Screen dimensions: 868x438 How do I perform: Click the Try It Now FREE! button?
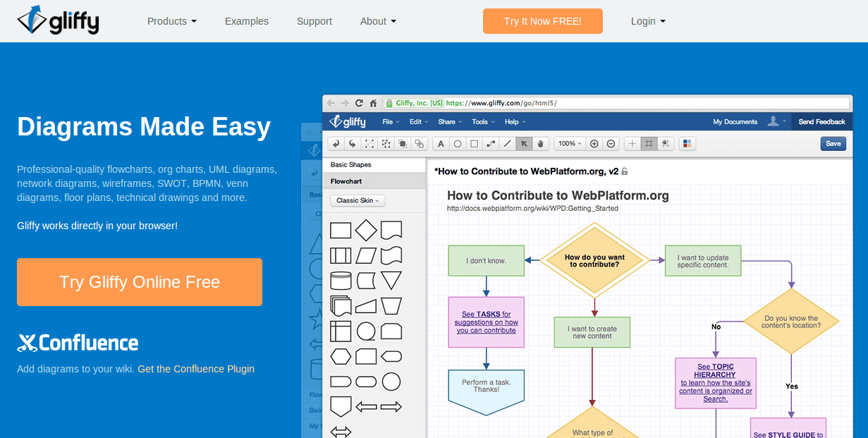click(x=543, y=21)
